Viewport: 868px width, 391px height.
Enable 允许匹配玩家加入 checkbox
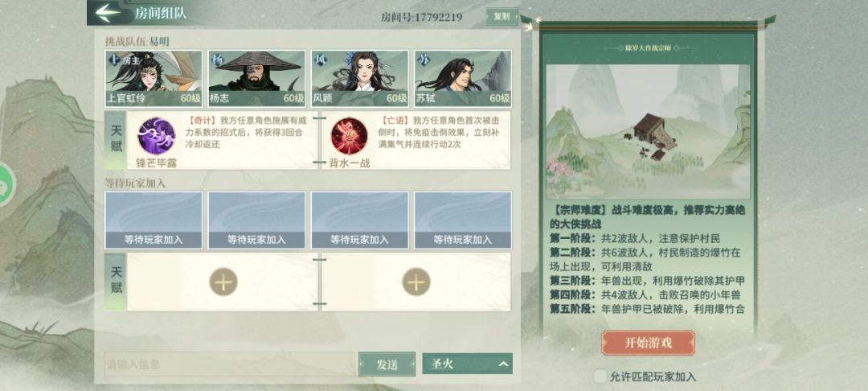[x=600, y=377]
